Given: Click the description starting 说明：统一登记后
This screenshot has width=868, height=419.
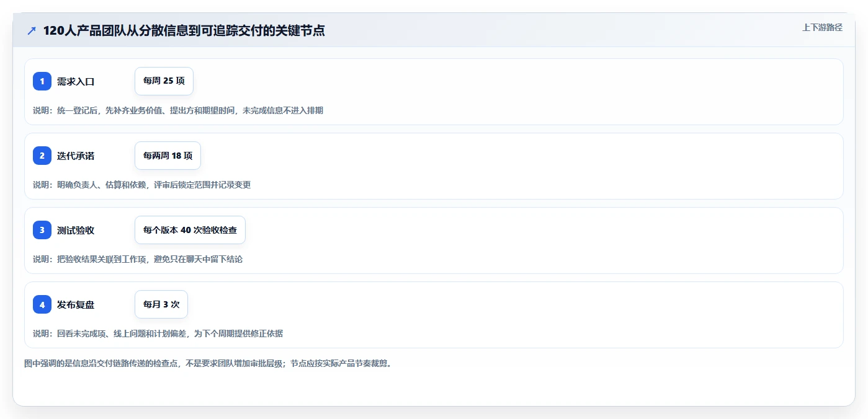Looking at the screenshot, I should pyautogui.click(x=178, y=110).
